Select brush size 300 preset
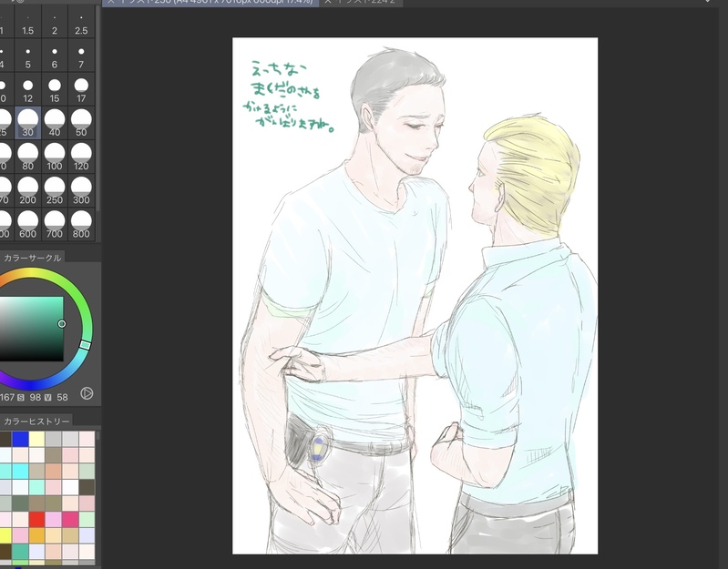The image size is (728, 569). 81,190
